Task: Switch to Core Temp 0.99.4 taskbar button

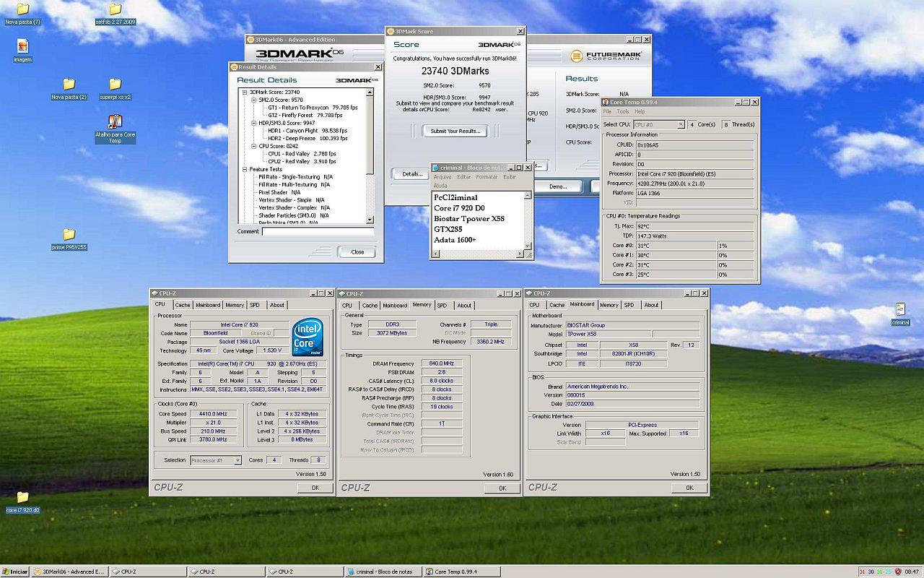Action: pyautogui.click(x=461, y=571)
